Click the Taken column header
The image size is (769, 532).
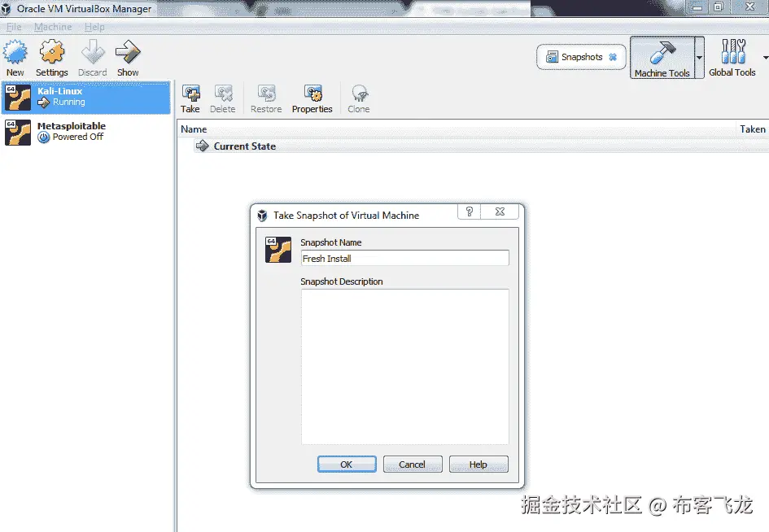coord(753,129)
